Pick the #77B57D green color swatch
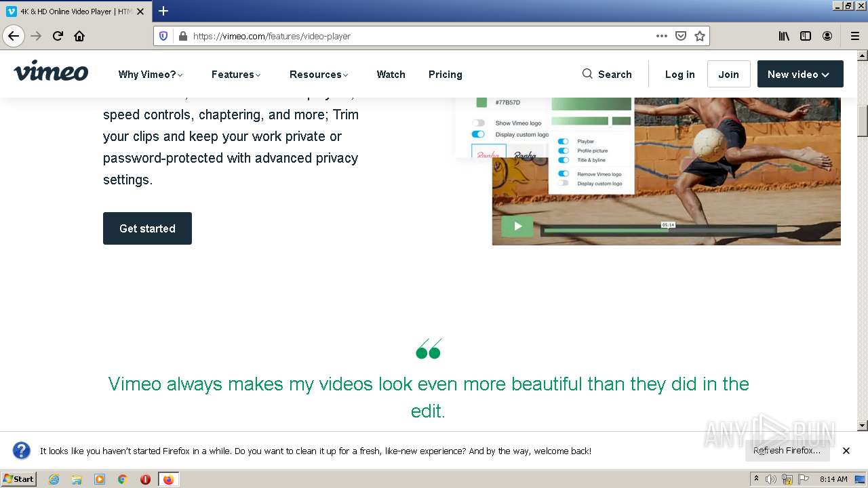868x488 pixels. 481,102
